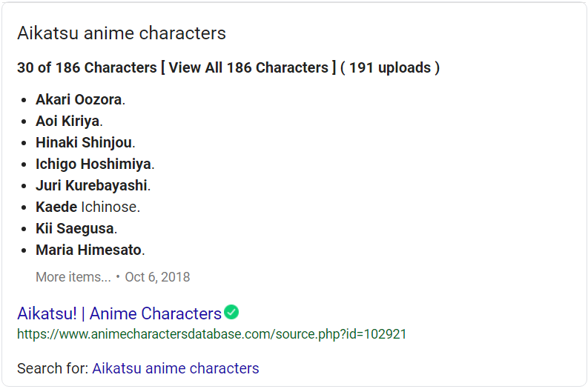
Task: Click the "Search for:" label
Action: point(53,368)
